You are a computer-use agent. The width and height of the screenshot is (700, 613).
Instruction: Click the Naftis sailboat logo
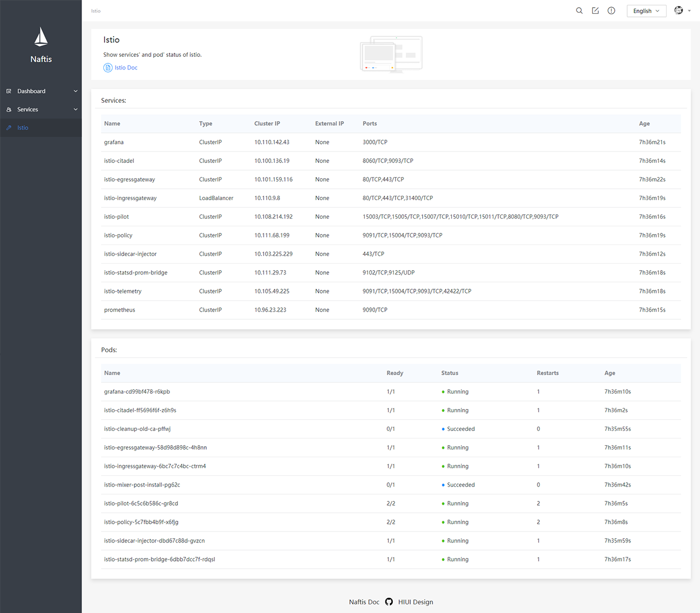point(40,37)
